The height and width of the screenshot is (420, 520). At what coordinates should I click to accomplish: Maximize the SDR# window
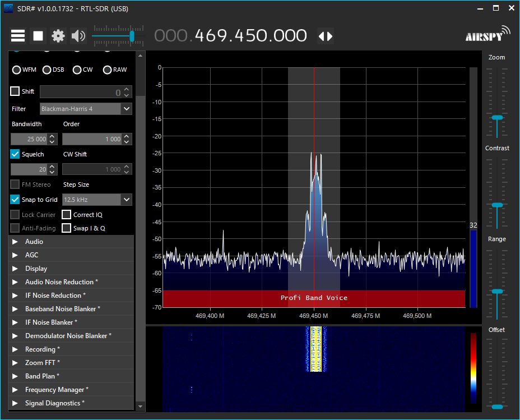pyautogui.click(x=496, y=8)
